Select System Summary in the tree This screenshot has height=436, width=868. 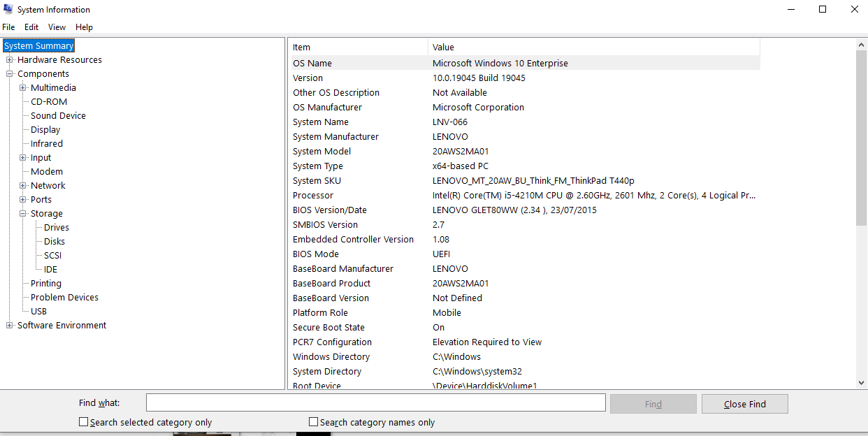(x=38, y=46)
